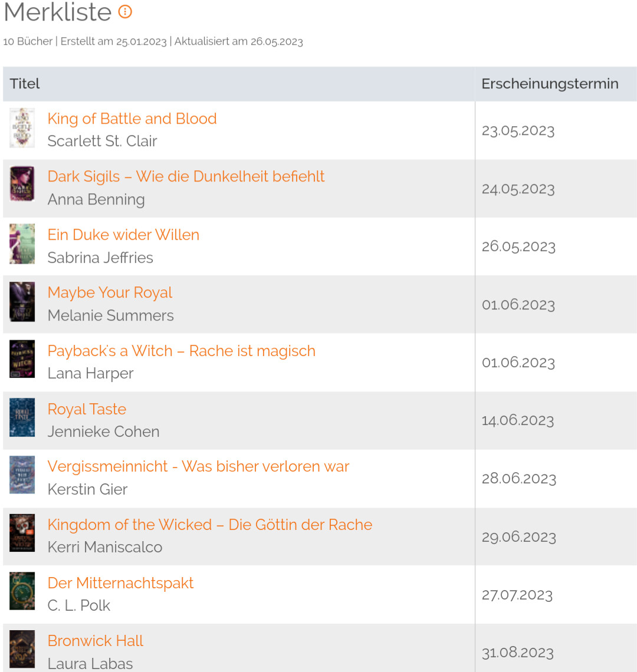
Task: Open the King of Battle and Blood link
Action: pyautogui.click(x=132, y=118)
